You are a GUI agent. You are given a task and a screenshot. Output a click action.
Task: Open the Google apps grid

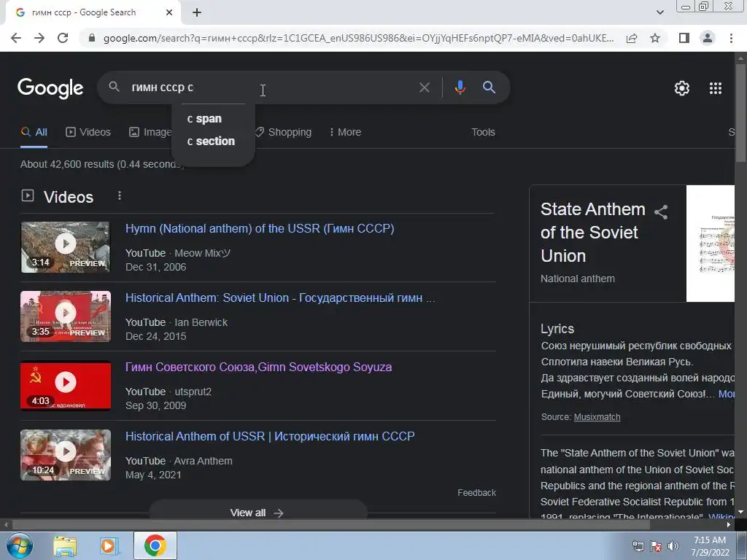click(716, 88)
